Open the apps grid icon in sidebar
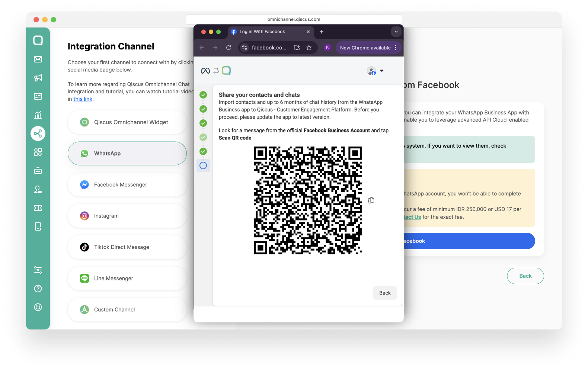 pyautogui.click(x=38, y=152)
